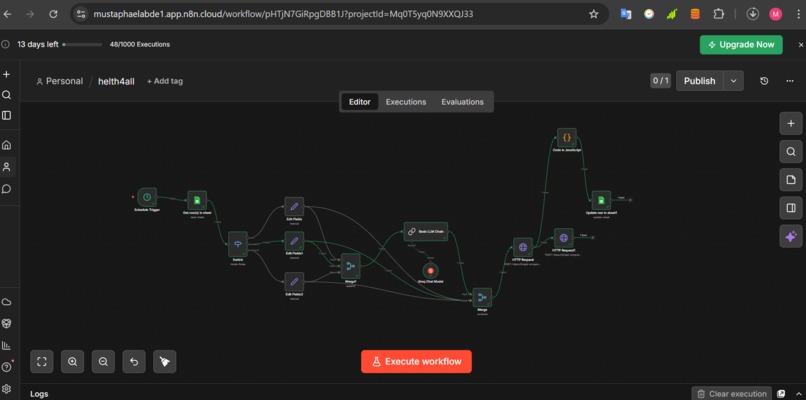Select the Merge node at bottom

point(482,297)
